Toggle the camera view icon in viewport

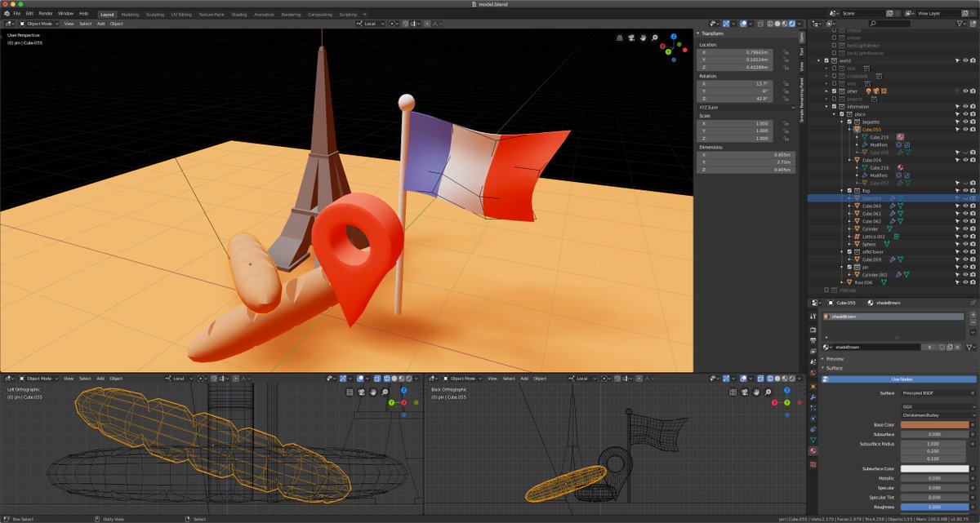click(x=631, y=38)
